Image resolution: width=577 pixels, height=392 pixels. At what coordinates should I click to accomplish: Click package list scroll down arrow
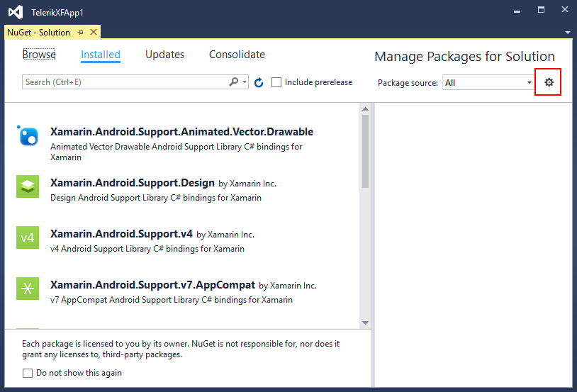[x=365, y=323]
